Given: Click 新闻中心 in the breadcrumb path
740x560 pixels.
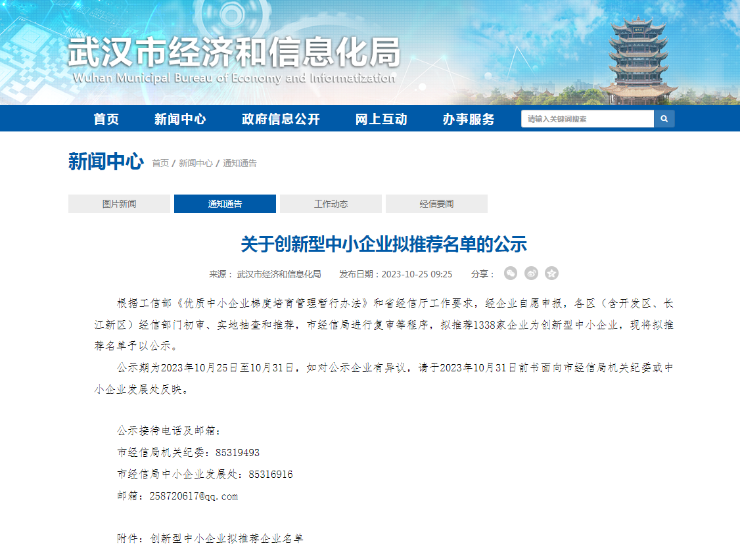Looking at the screenshot, I should click(x=196, y=163).
